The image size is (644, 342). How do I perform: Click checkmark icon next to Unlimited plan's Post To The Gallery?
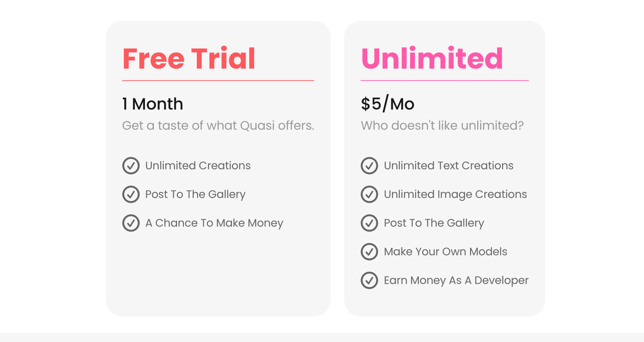point(369,223)
